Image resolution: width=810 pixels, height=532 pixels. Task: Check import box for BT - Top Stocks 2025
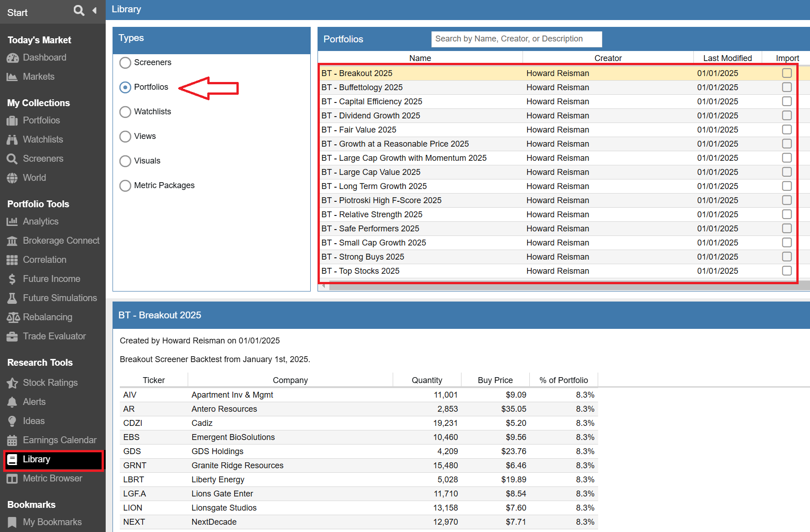(787, 271)
